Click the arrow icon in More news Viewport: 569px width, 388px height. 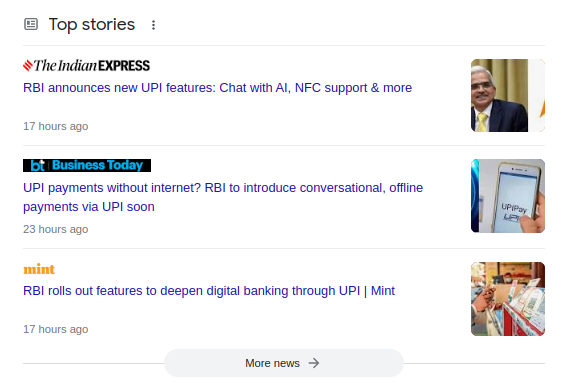[x=314, y=363]
